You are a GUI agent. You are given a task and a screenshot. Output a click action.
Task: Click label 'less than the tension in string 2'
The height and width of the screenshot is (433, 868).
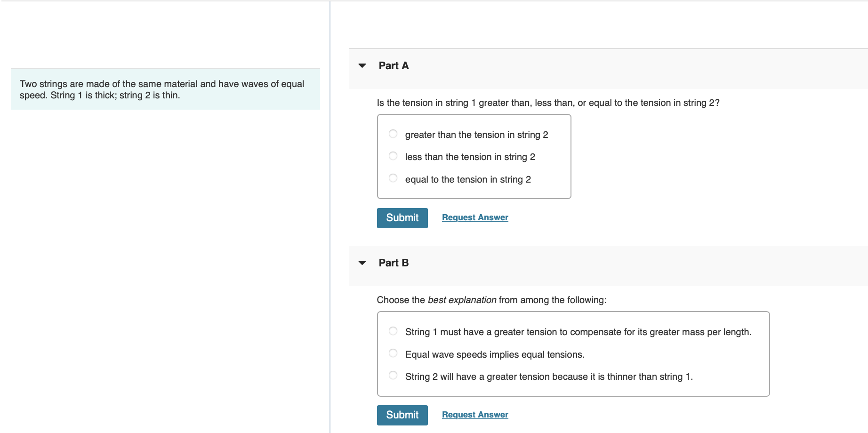pos(470,157)
